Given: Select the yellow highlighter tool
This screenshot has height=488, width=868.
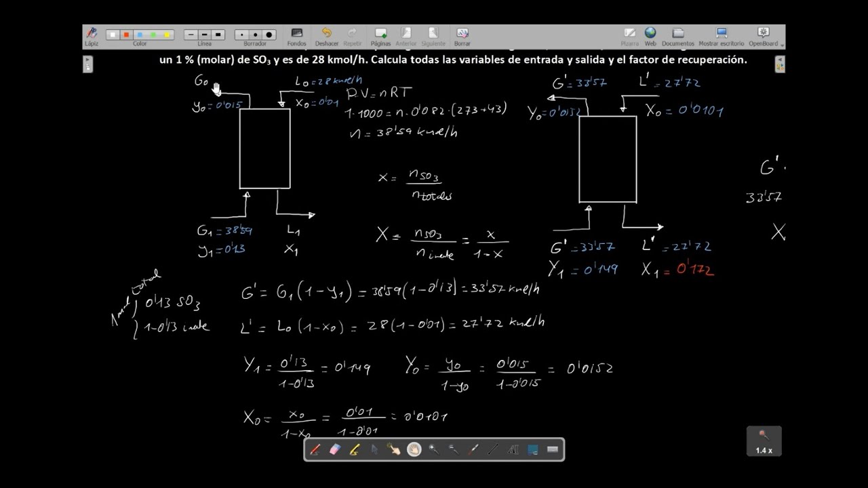Looking at the screenshot, I should (354, 449).
